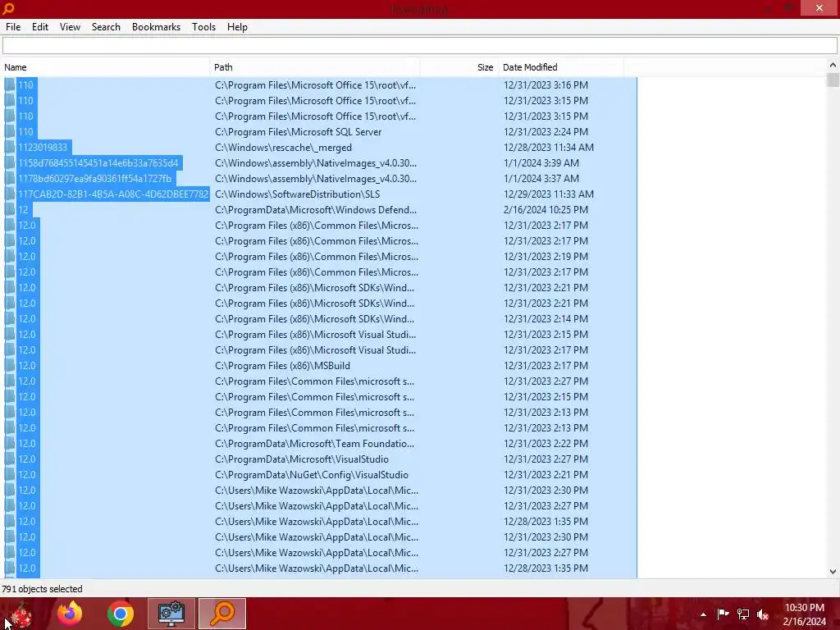Select the folder named 12
Viewport: 840px width, 630px height.
[x=24, y=209]
